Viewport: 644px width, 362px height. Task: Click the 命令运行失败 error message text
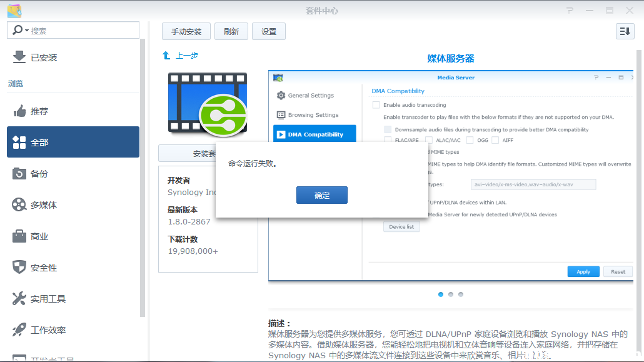253,164
